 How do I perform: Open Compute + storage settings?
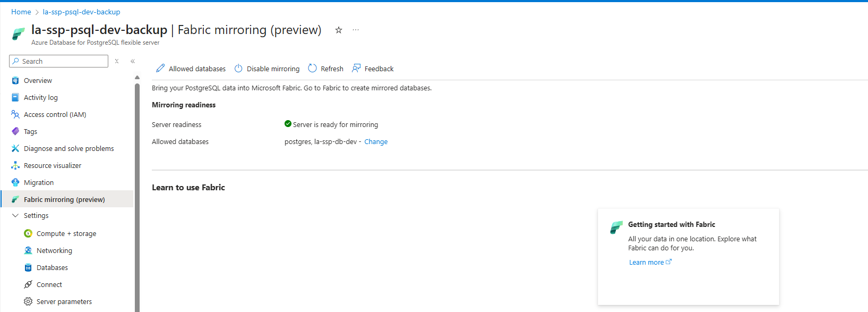coord(67,234)
